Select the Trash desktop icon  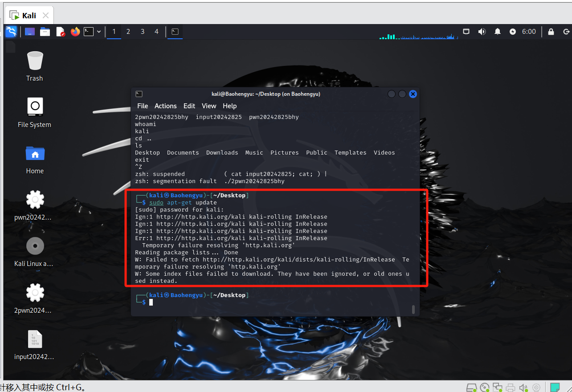(x=35, y=66)
